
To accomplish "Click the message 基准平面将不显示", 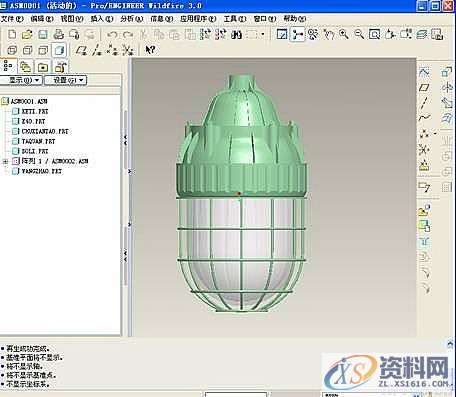I will pos(35,358).
